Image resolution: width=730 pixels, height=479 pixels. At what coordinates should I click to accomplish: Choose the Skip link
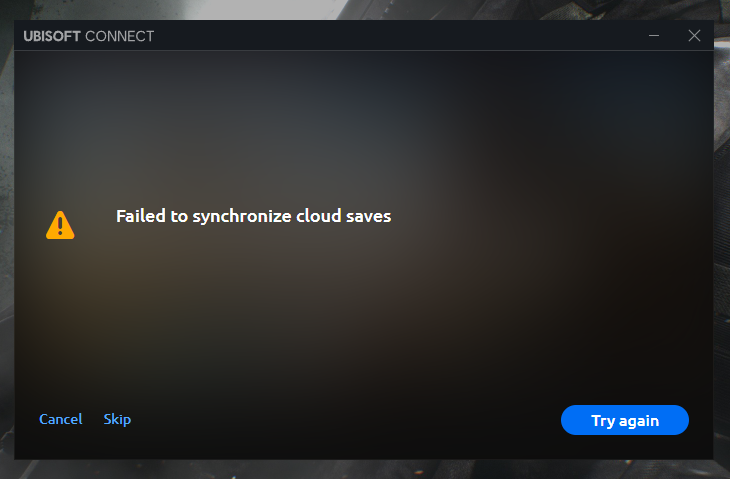[117, 419]
